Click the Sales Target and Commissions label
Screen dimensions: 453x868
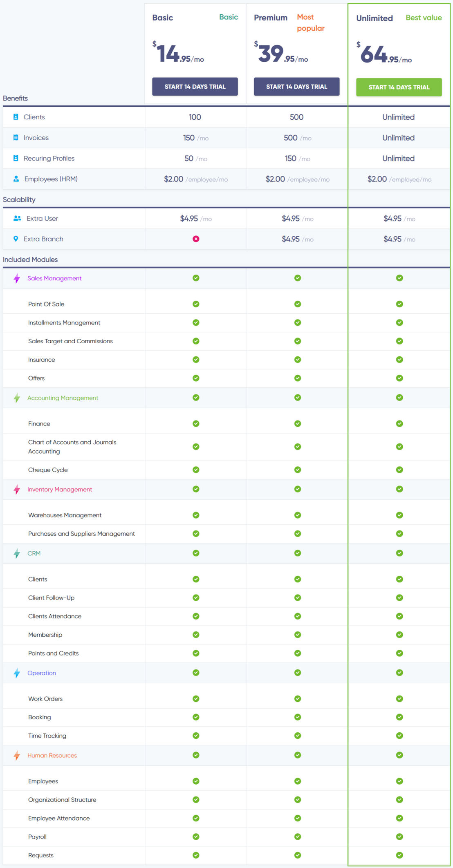coord(70,341)
